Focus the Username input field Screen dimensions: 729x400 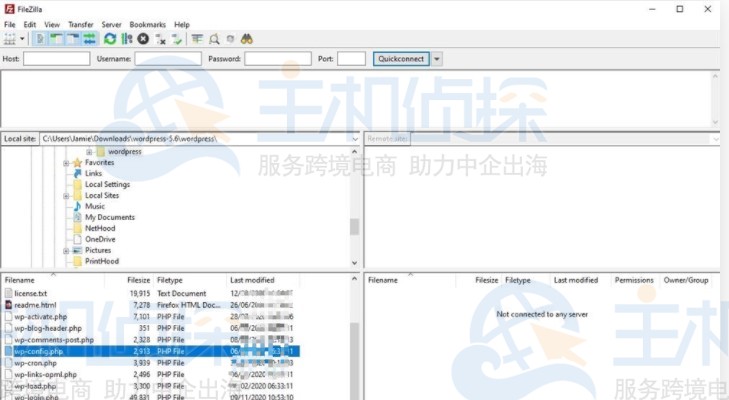(x=168, y=59)
